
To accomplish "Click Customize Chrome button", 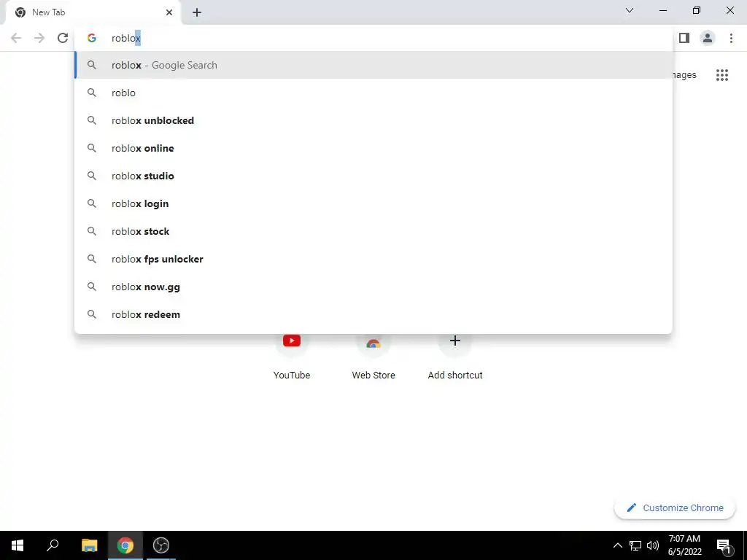I will coord(675,507).
